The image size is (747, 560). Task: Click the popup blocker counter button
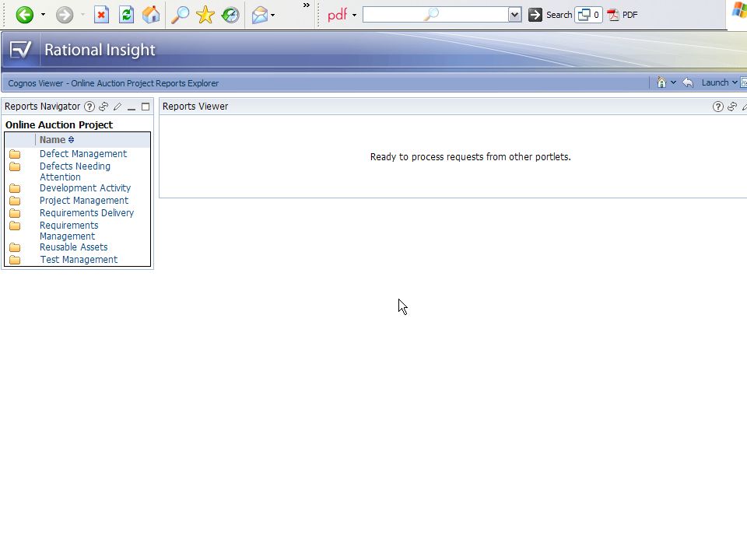588,15
